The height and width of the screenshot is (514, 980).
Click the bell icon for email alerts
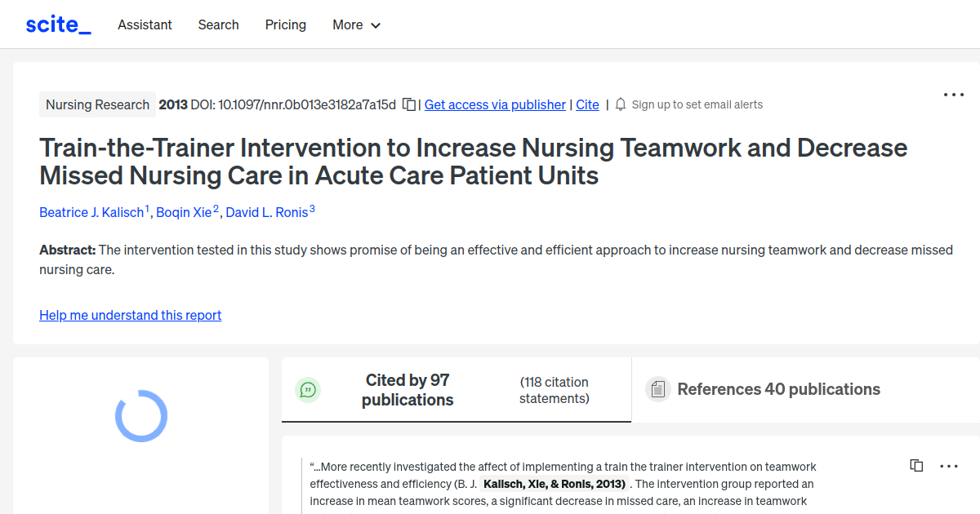pyautogui.click(x=621, y=104)
